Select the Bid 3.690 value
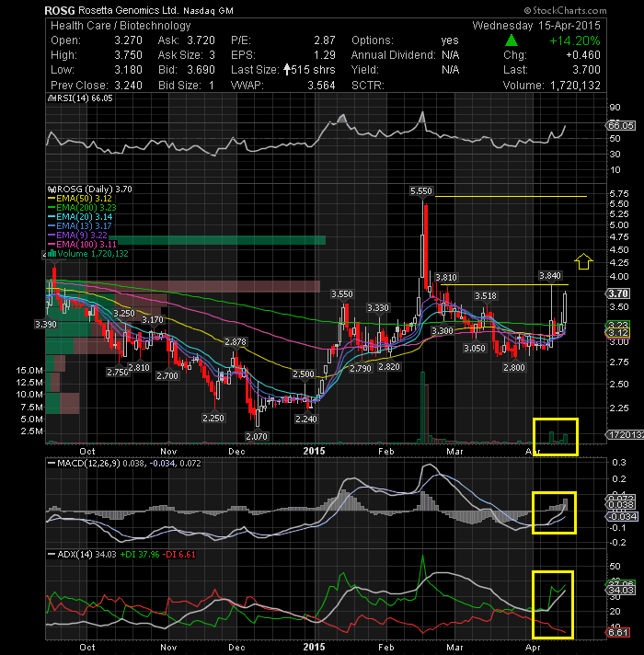The height and width of the screenshot is (655, 644). (201, 70)
